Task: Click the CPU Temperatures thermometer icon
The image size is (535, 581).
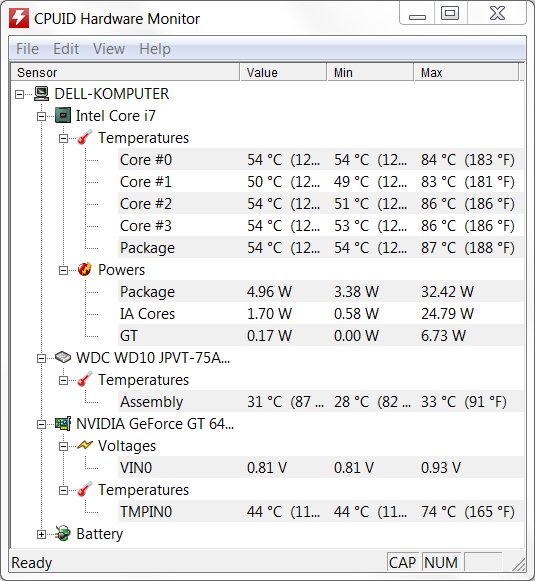Action: [84, 137]
